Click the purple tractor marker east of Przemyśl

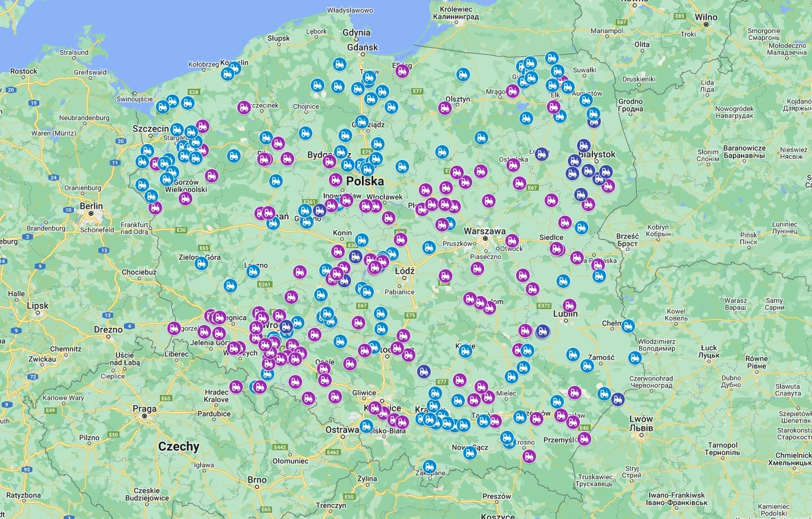[x=584, y=439]
